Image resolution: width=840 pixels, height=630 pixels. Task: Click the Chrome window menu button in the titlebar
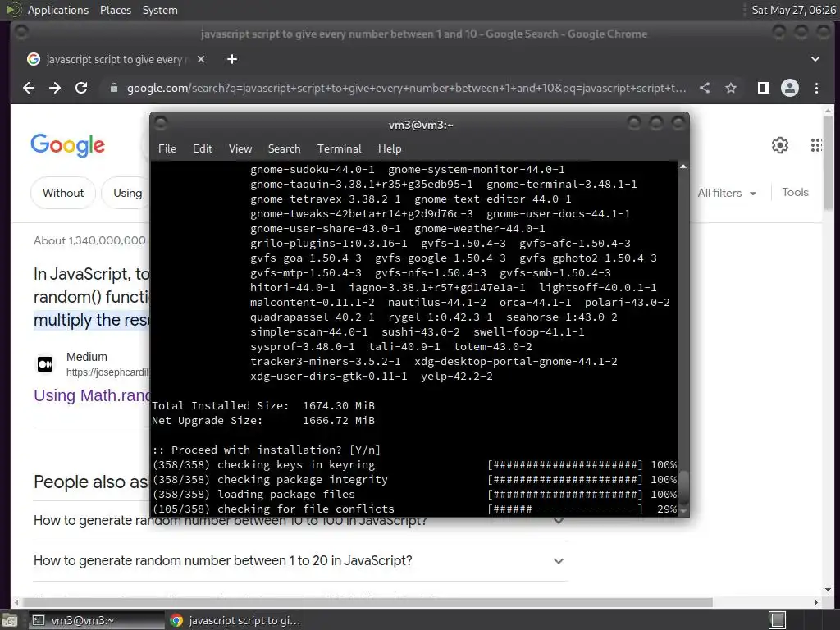click(21, 33)
